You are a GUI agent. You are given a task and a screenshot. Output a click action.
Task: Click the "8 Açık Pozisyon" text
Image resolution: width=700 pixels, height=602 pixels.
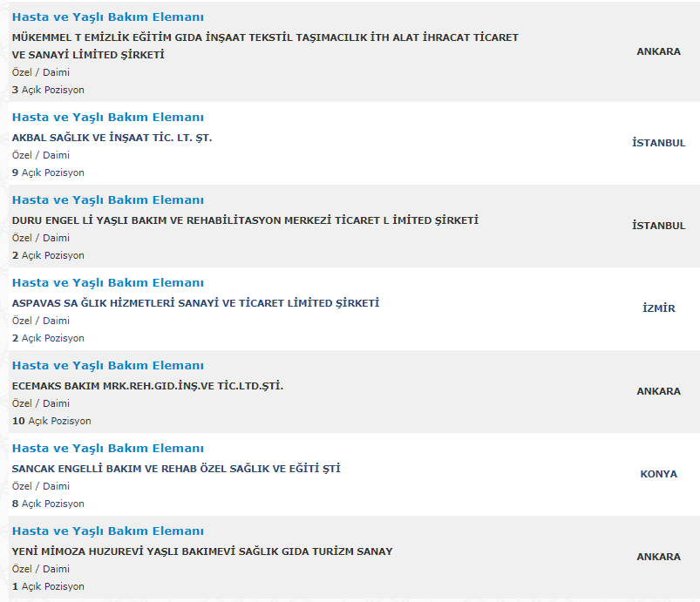tap(48, 504)
